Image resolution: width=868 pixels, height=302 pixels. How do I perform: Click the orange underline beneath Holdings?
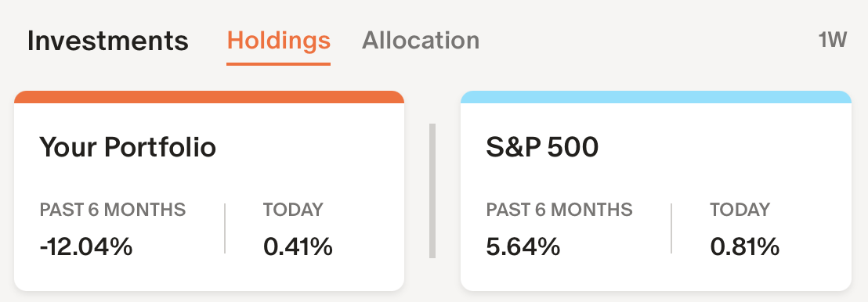coord(278,63)
